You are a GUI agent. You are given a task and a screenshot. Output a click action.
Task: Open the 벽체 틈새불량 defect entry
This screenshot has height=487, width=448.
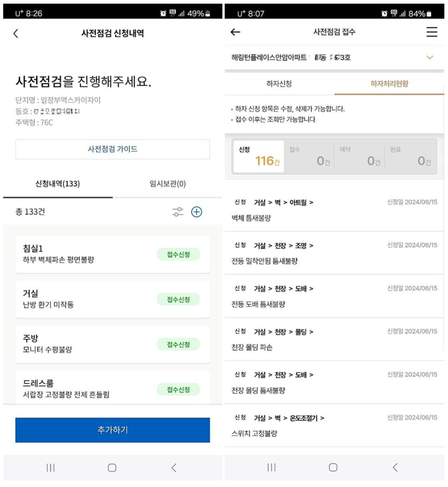[x=334, y=210]
